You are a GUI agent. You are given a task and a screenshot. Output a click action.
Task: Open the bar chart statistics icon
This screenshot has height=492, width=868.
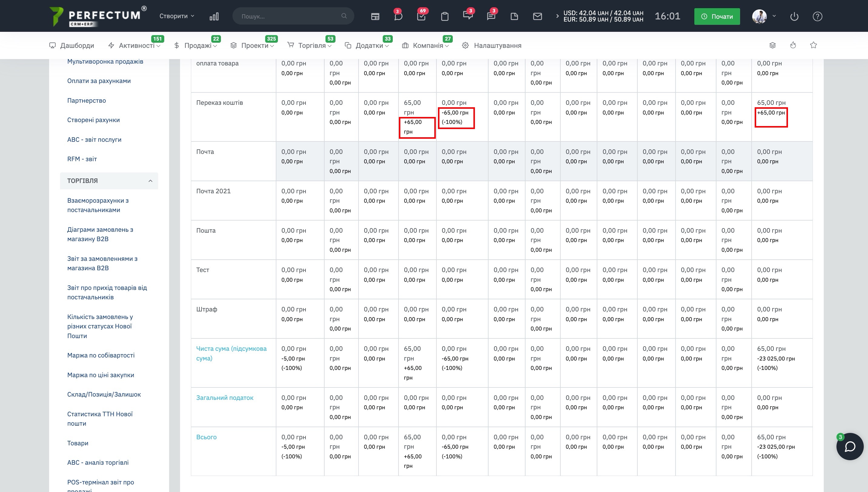pos(214,16)
